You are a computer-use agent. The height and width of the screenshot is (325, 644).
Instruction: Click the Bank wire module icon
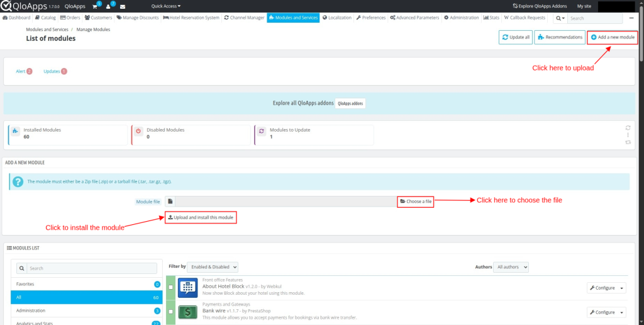tap(187, 312)
